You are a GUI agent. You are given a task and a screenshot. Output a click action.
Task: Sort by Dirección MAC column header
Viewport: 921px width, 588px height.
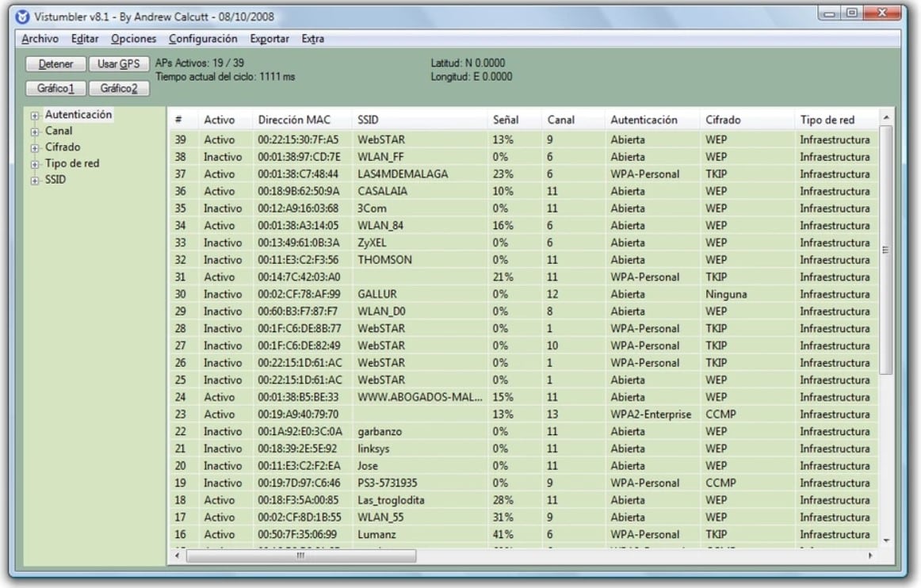(x=302, y=120)
